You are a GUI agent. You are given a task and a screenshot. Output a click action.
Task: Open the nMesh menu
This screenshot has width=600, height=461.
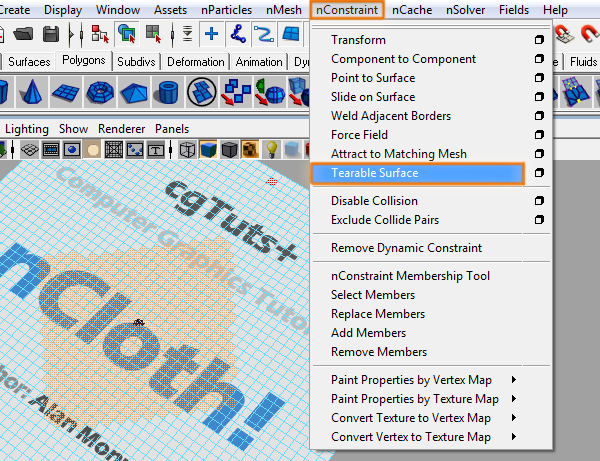click(284, 10)
